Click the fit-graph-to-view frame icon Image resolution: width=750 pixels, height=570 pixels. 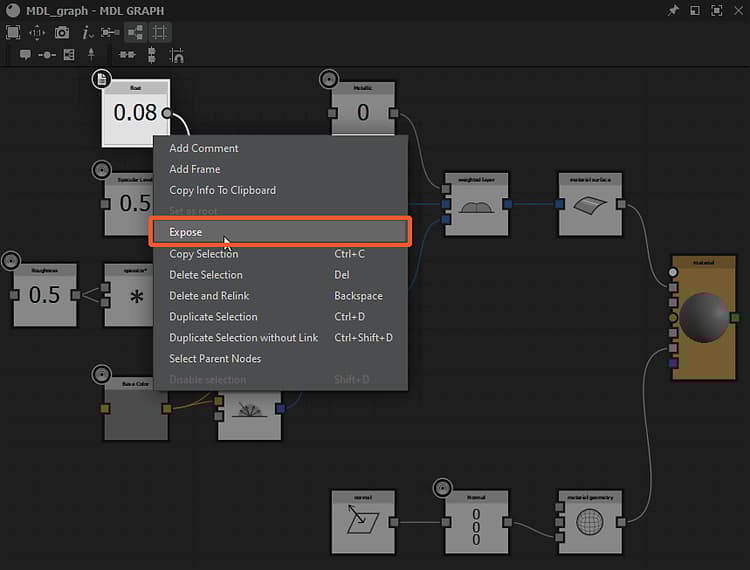13,33
